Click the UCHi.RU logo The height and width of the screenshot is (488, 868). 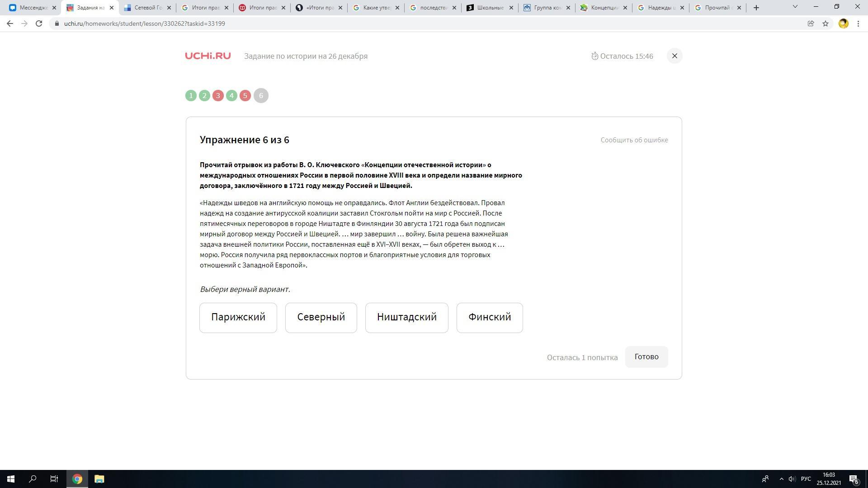pyautogui.click(x=208, y=56)
